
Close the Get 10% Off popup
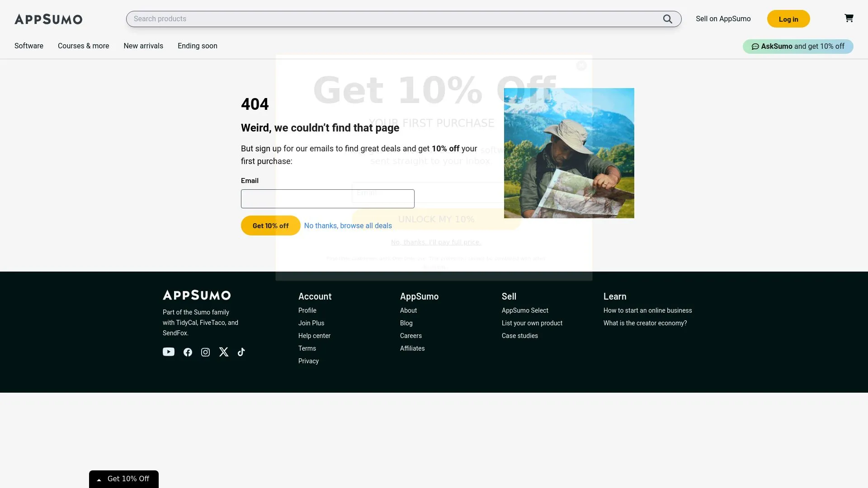tap(581, 66)
